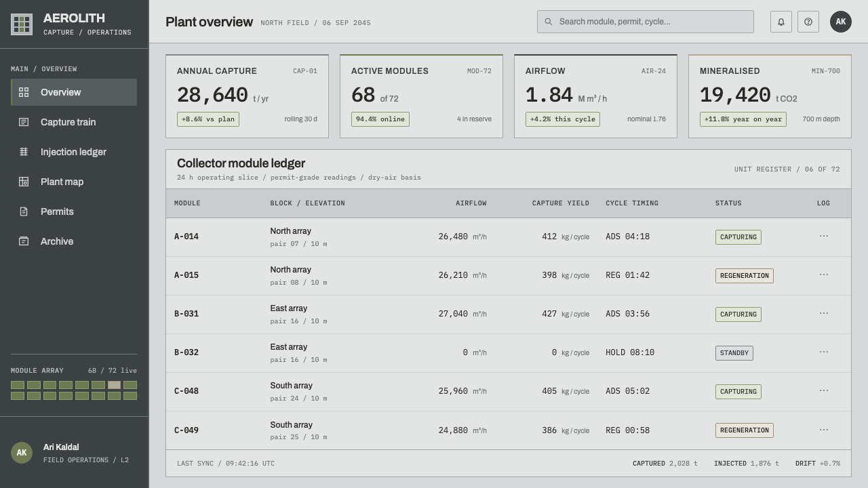Image resolution: width=868 pixels, height=488 pixels.
Task: Open AK user avatar in header
Action: click(841, 22)
